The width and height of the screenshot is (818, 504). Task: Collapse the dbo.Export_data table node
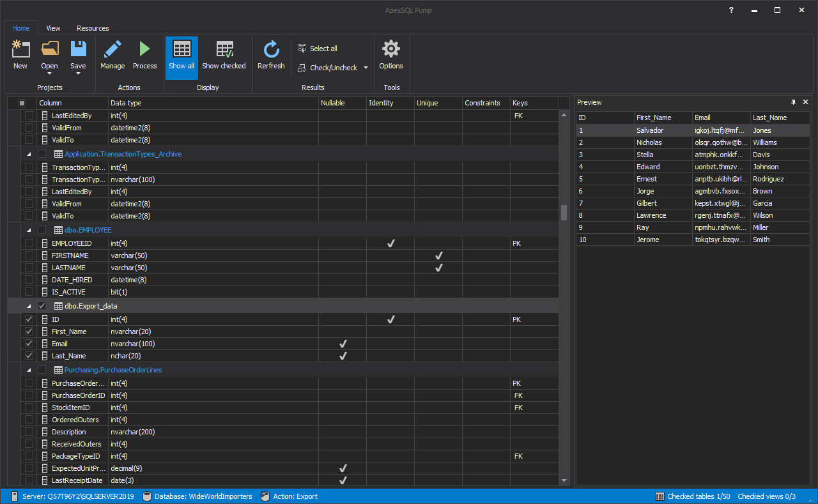[x=29, y=307]
